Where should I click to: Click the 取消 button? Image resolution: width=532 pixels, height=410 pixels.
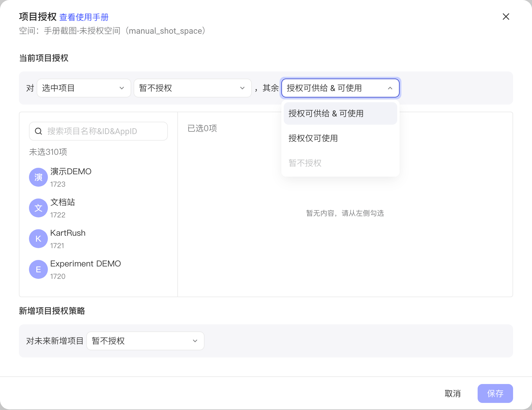tap(453, 393)
